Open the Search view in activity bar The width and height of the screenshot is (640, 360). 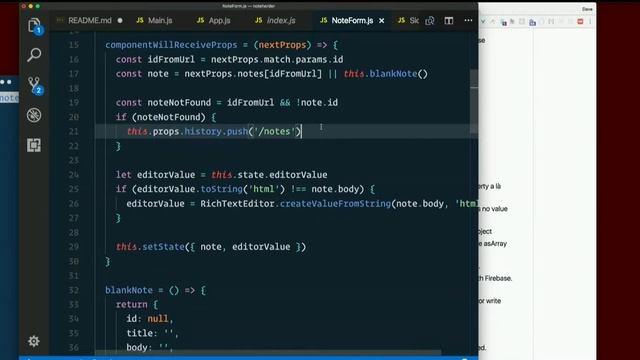pos(34,54)
